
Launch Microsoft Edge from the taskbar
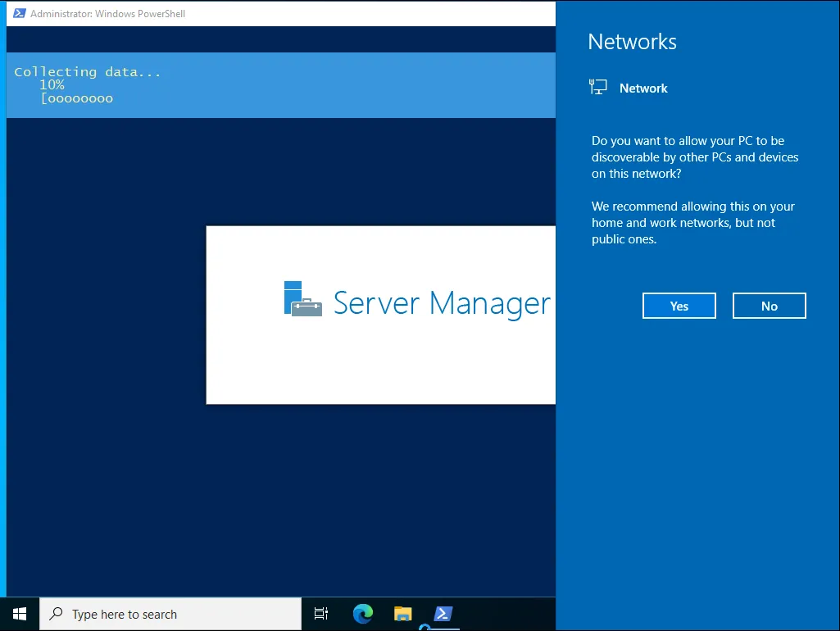pos(362,614)
